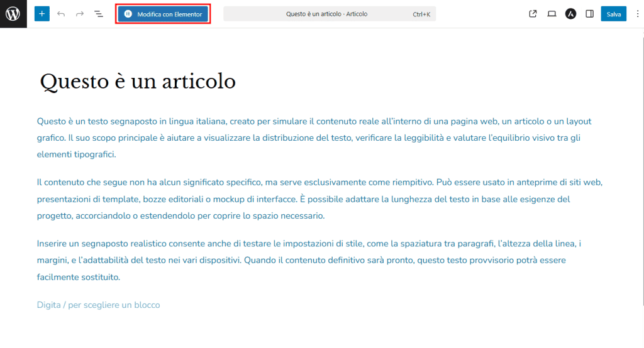Open the document overview list view

click(x=99, y=14)
